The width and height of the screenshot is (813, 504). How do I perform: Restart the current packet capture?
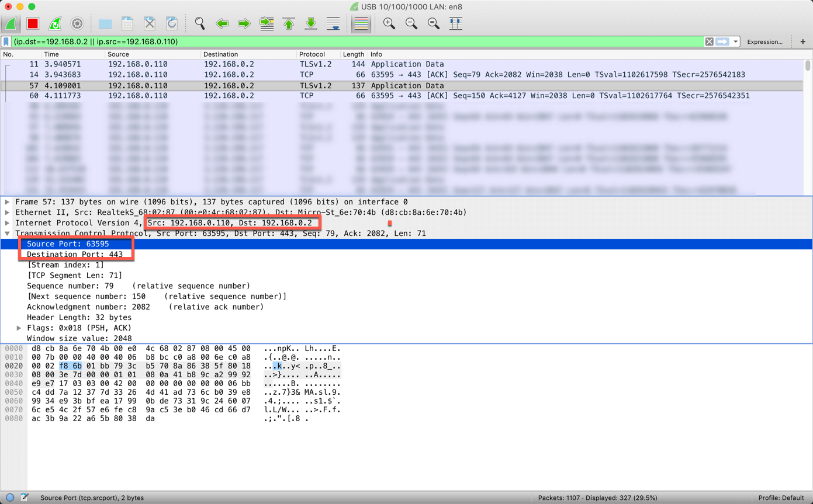(x=55, y=23)
